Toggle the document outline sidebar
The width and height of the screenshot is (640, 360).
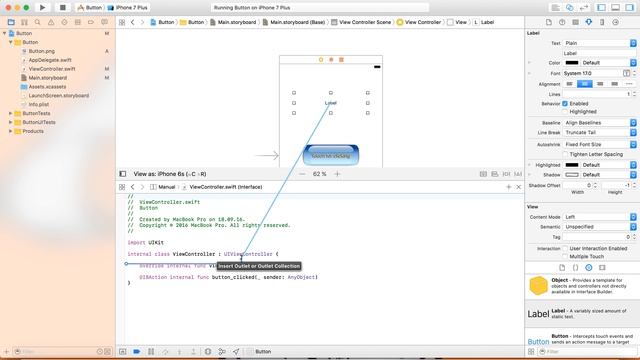pyautogui.click(x=122, y=174)
